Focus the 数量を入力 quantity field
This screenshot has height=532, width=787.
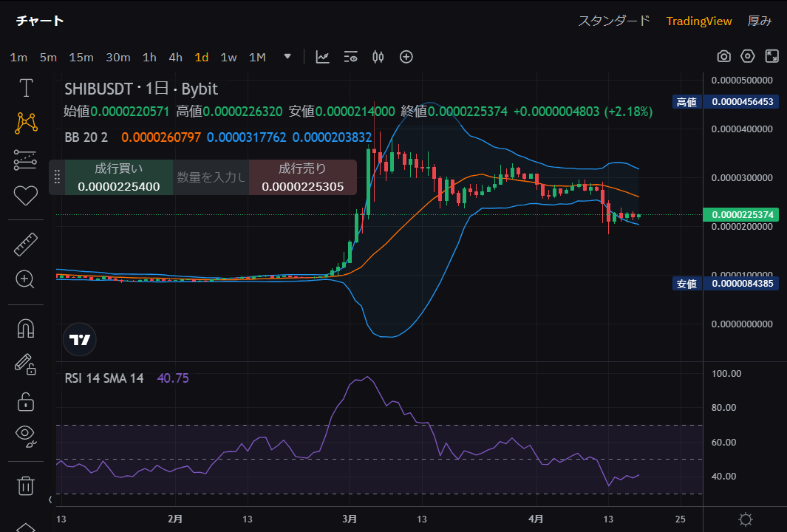(x=211, y=177)
